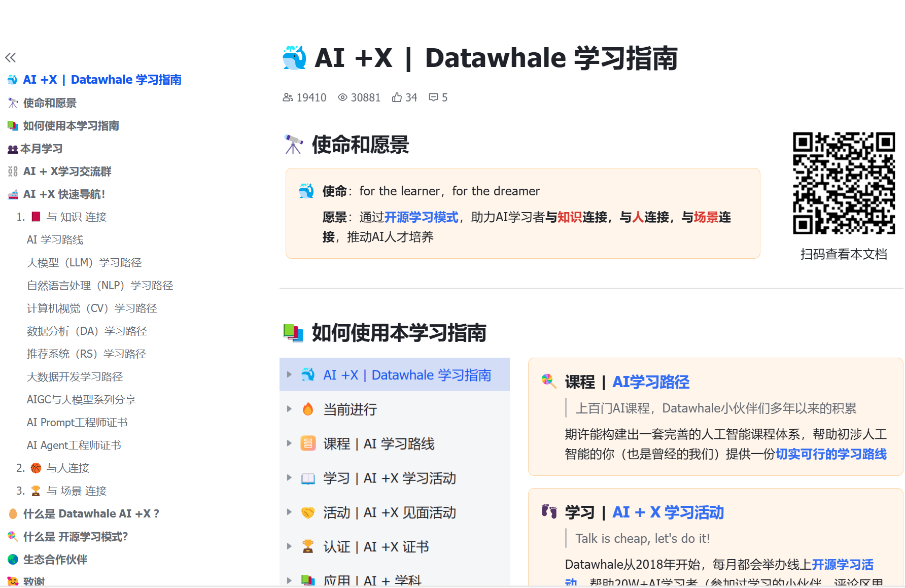Go to 如何使用本学习指南 in sidebar outline
This screenshot has width=905, height=588.
click(71, 126)
